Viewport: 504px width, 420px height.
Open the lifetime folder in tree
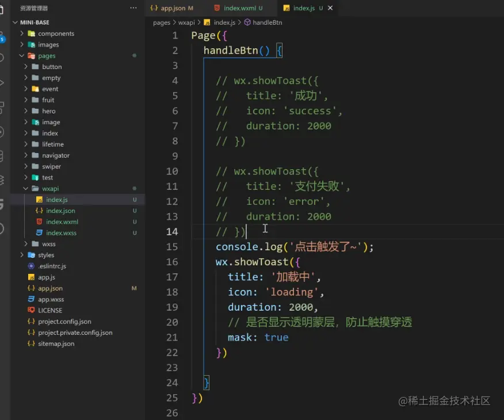tap(53, 144)
